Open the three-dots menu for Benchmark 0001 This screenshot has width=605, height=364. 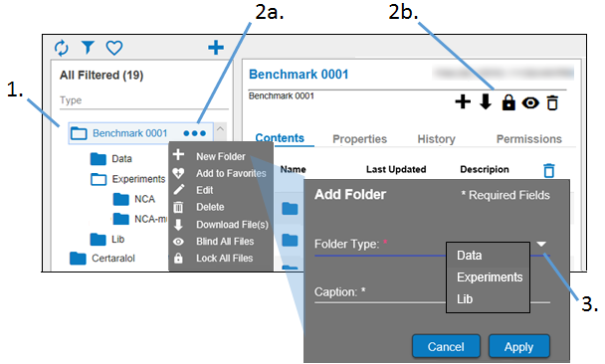[x=194, y=133]
